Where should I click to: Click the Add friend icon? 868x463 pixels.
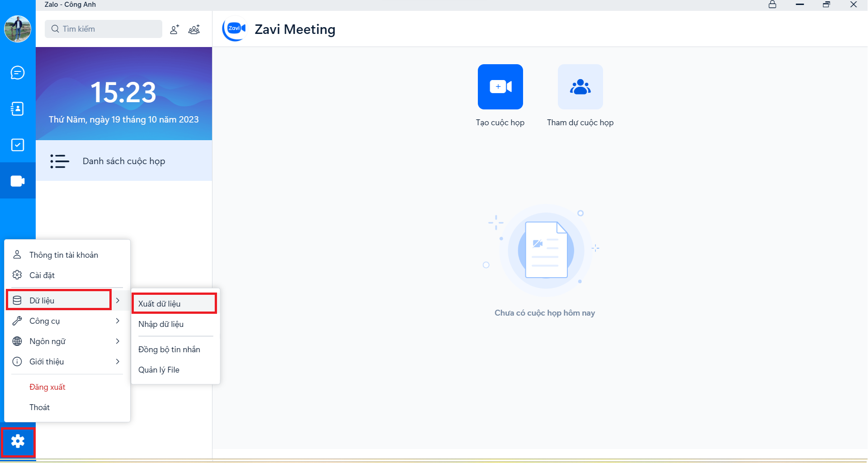pos(175,29)
